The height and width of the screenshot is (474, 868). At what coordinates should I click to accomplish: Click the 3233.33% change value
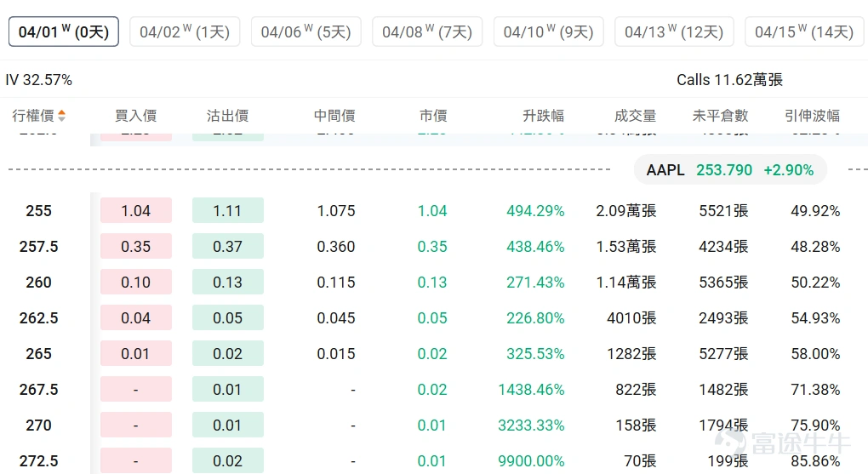point(531,425)
